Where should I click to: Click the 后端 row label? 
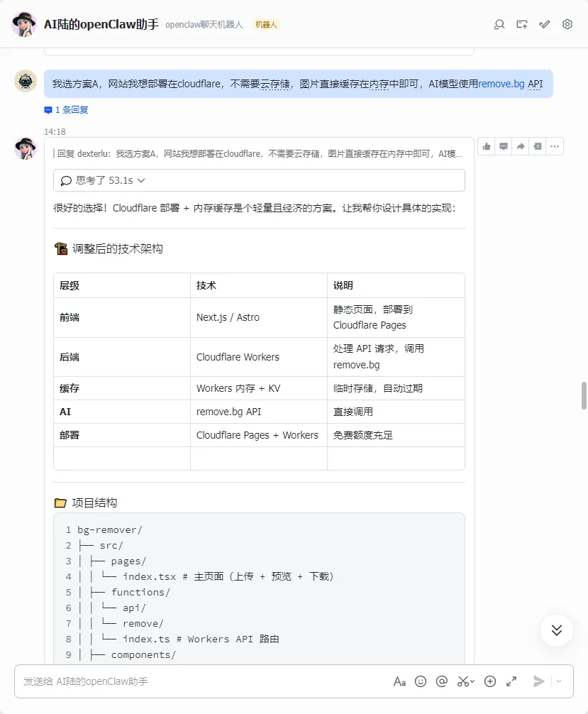click(x=70, y=357)
